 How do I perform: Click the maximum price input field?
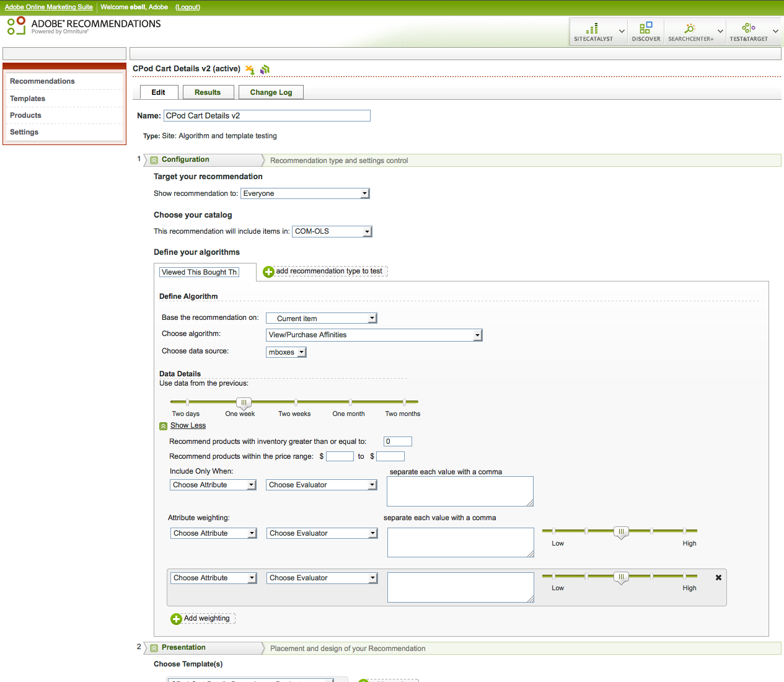pyautogui.click(x=390, y=456)
